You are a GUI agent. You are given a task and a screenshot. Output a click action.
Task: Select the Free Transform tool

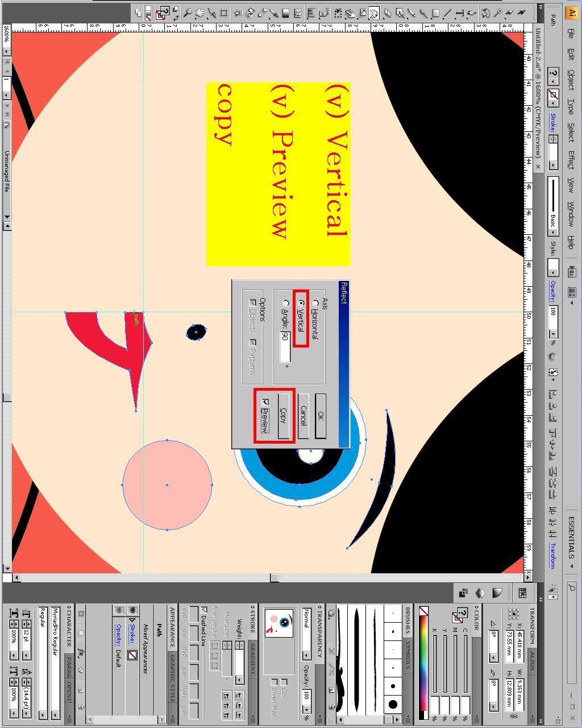click(338, 13)
